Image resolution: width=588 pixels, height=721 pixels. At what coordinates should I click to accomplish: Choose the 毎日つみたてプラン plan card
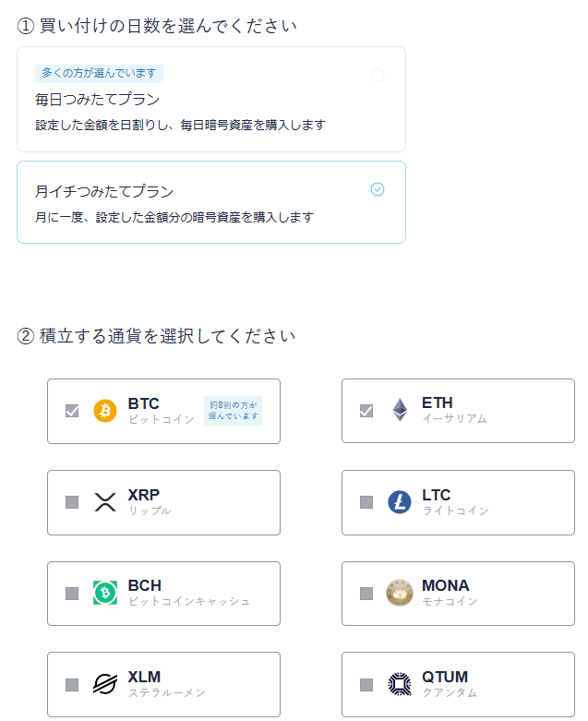point(211,100)
